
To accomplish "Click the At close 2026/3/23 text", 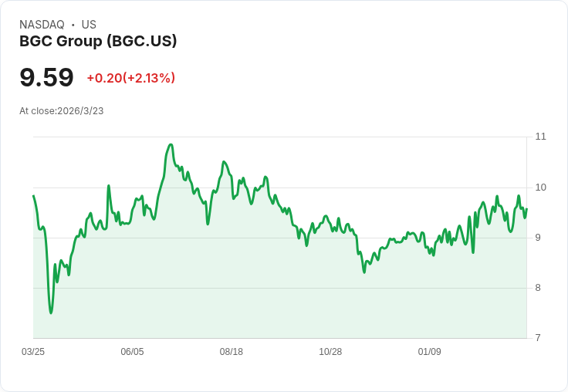I will pyautogui.click(x=61, y=111).
